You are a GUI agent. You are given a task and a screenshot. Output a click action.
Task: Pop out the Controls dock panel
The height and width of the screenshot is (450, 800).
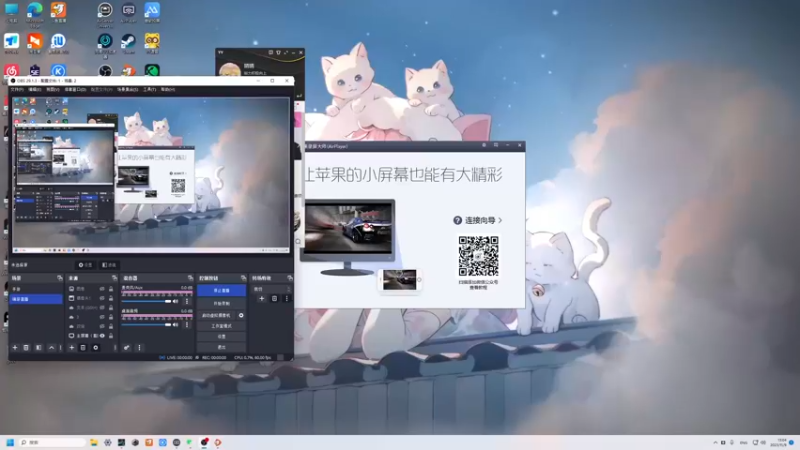(x=243, y=278)
